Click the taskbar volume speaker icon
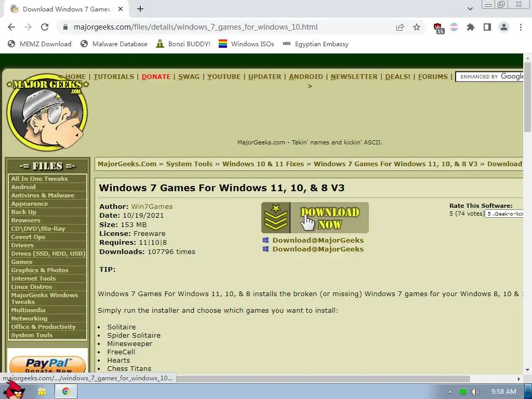This screenshot has width=532, height=399. [475, 392]
